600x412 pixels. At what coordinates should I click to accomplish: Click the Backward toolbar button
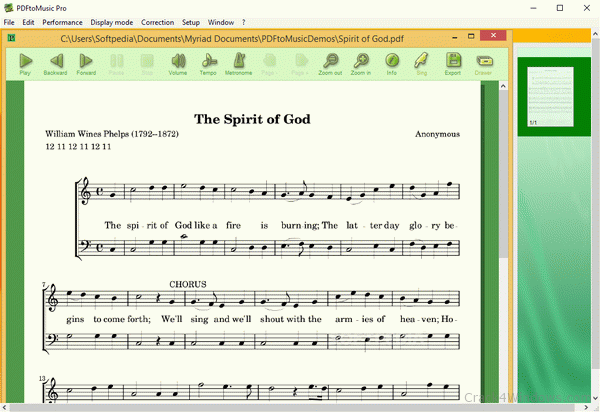(55, 63)
